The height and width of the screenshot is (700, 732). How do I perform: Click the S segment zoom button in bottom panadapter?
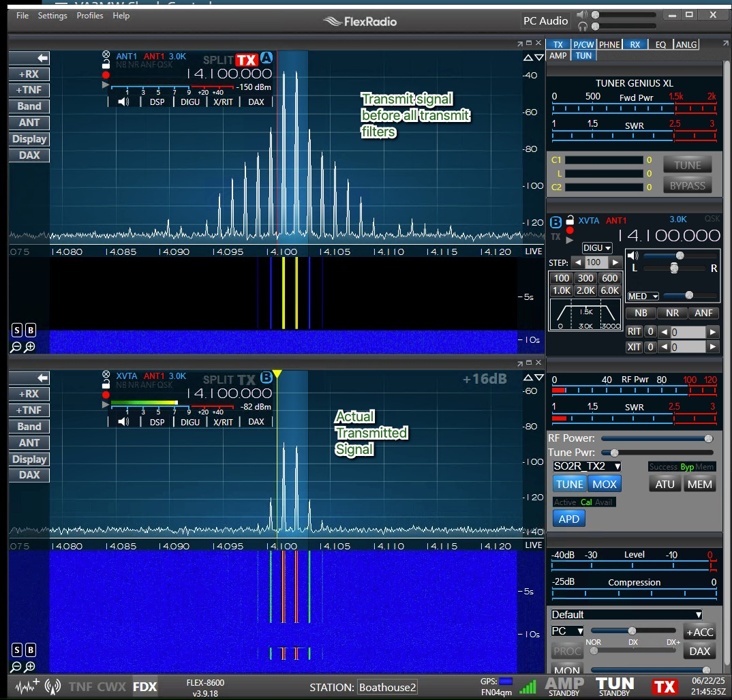17,650
